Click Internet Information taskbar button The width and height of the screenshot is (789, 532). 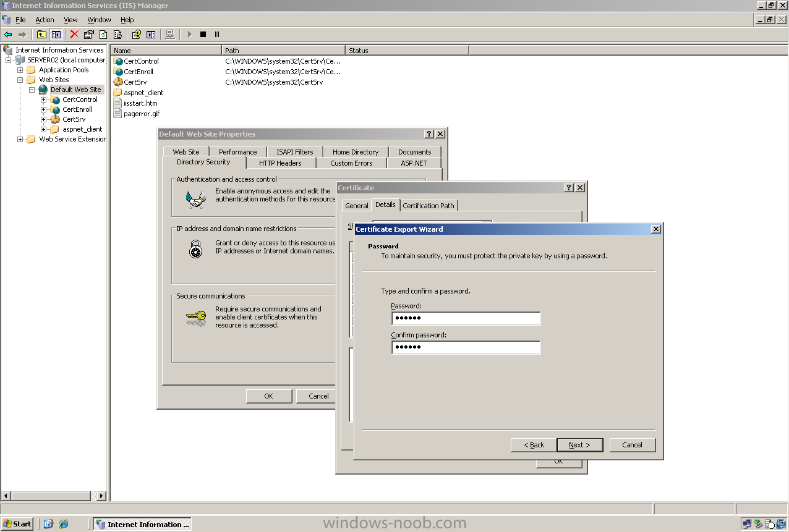click(142, 524)
